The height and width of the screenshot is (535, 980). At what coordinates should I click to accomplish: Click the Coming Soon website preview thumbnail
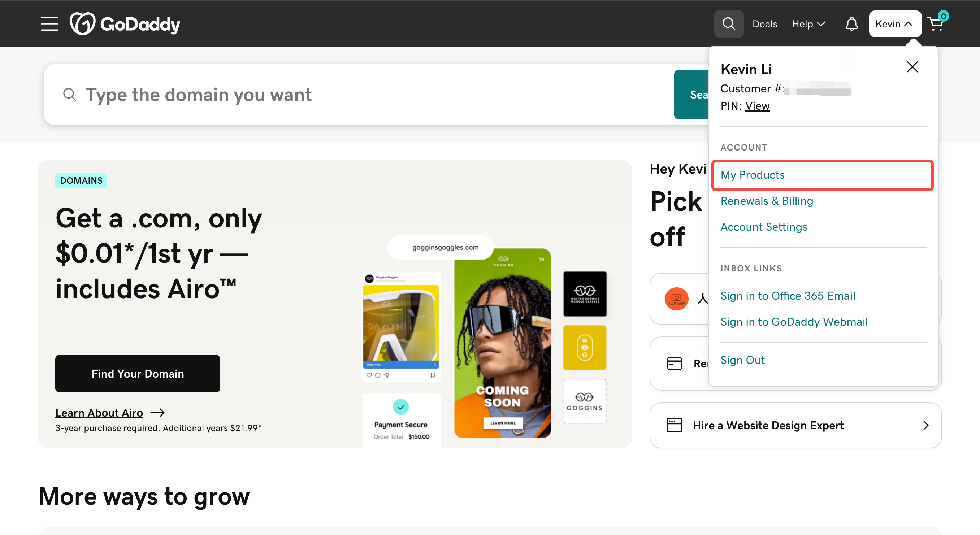pyautogui.click(x=502, y=343)
